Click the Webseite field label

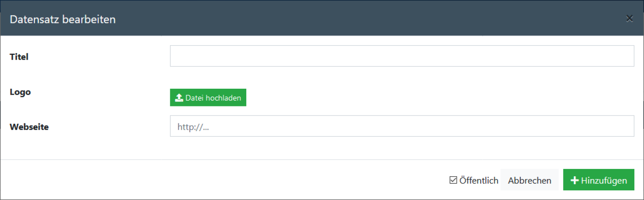tap(29, 127)
